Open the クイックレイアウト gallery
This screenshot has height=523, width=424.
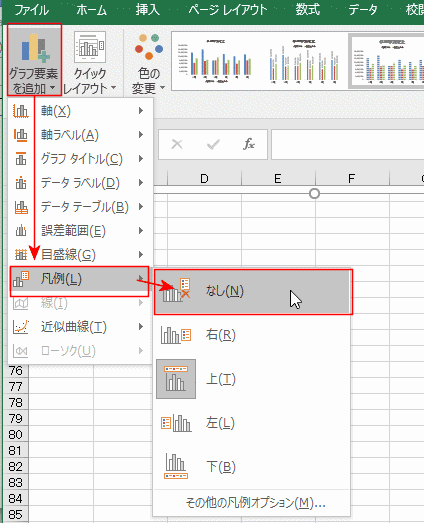pyautogui.click(x=89, y=62)
